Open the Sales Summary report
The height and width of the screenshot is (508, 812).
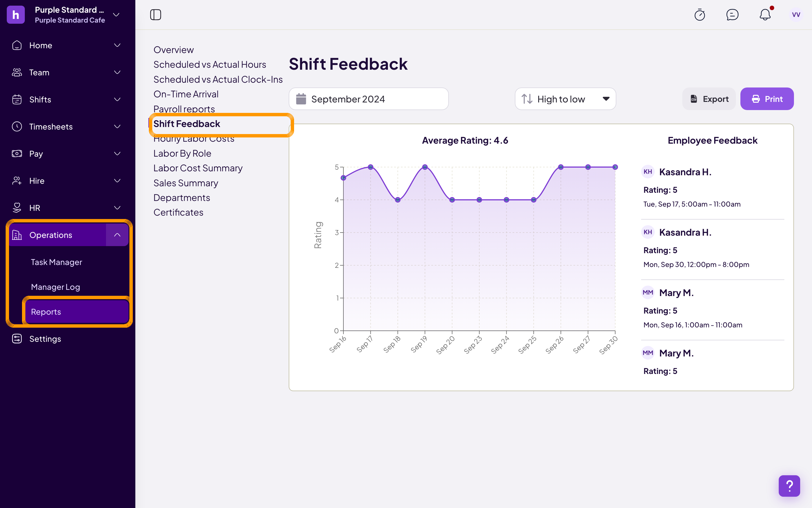point(186,183)
